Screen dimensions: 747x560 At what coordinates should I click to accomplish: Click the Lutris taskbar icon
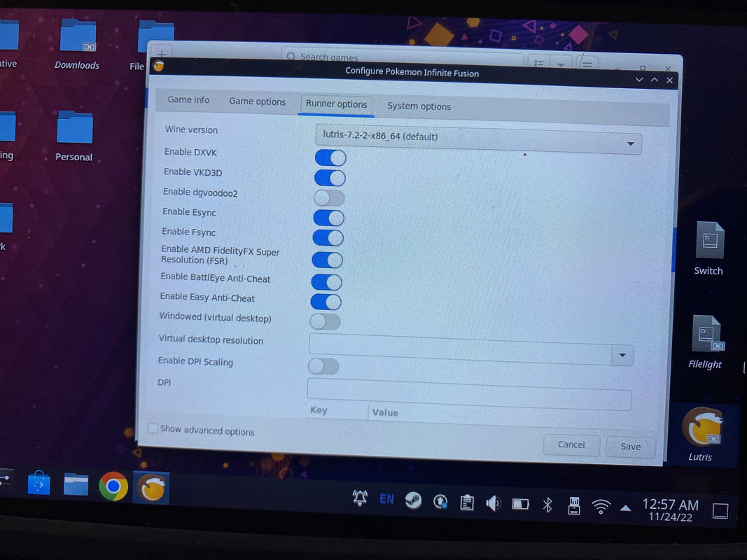[151, 488]
